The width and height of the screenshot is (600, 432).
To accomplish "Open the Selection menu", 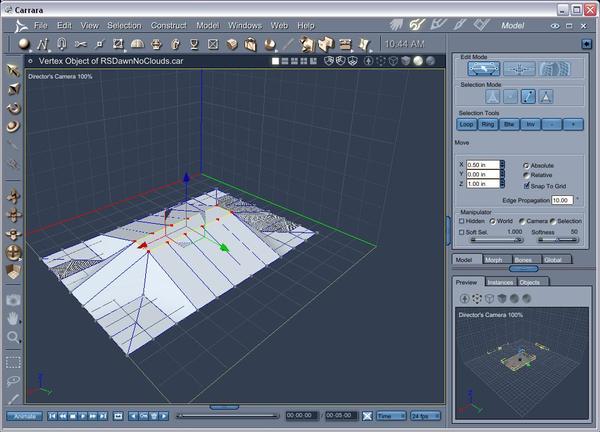I will pos(124,26).
